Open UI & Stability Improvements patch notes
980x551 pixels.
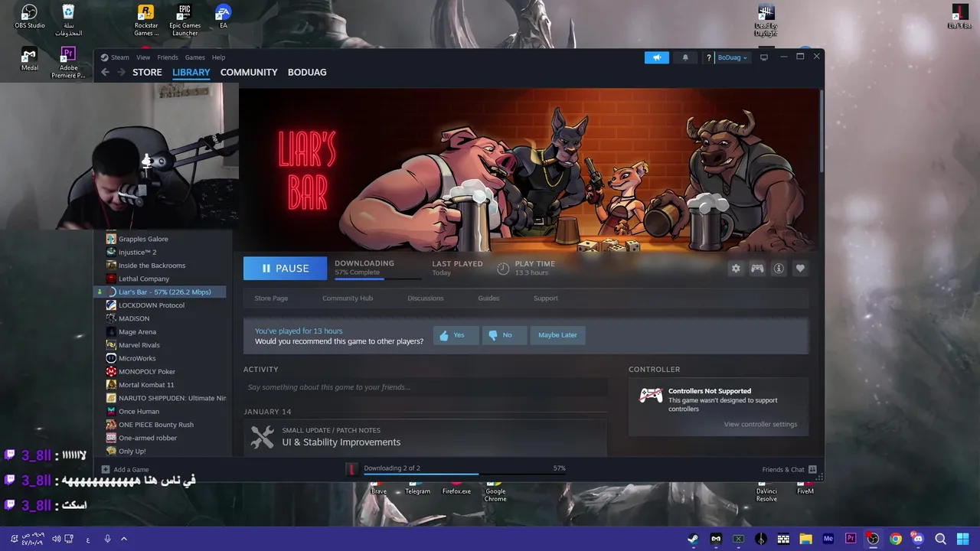[x=341, y=442]
